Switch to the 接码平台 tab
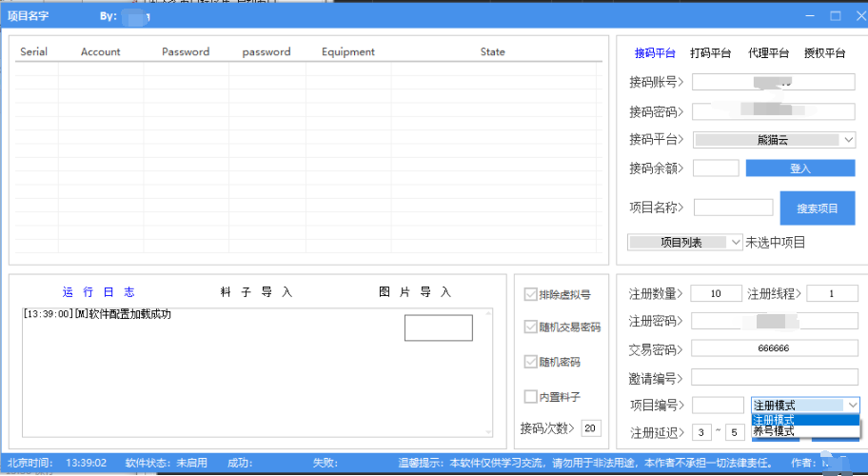 (x=655, y=53)
